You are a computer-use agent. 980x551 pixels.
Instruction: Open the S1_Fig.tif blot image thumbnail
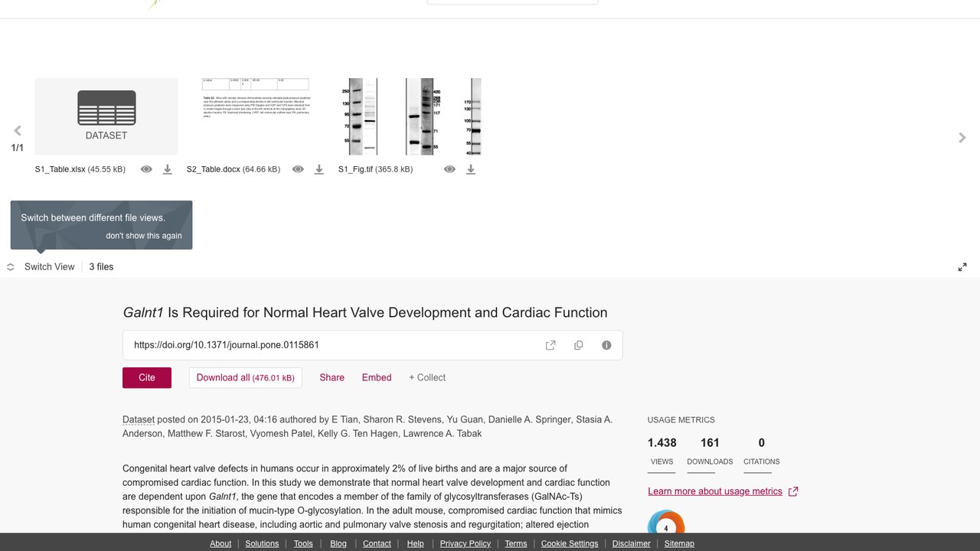(x=410, y=116)
